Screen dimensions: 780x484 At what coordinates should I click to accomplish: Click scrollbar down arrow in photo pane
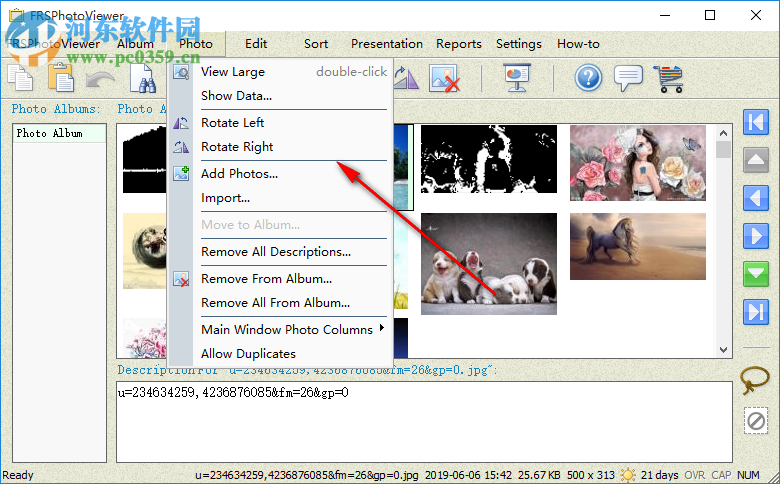click(723, 350)
